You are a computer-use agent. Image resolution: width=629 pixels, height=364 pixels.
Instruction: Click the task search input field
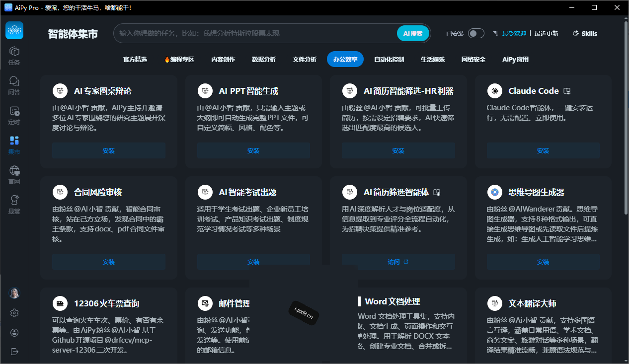pyautogui.click(x=256, y=33)
